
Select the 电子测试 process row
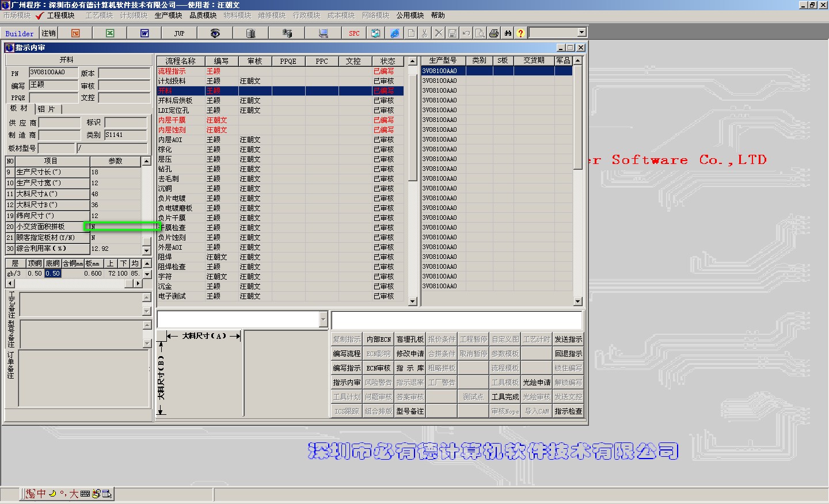[x=280, y=296]
